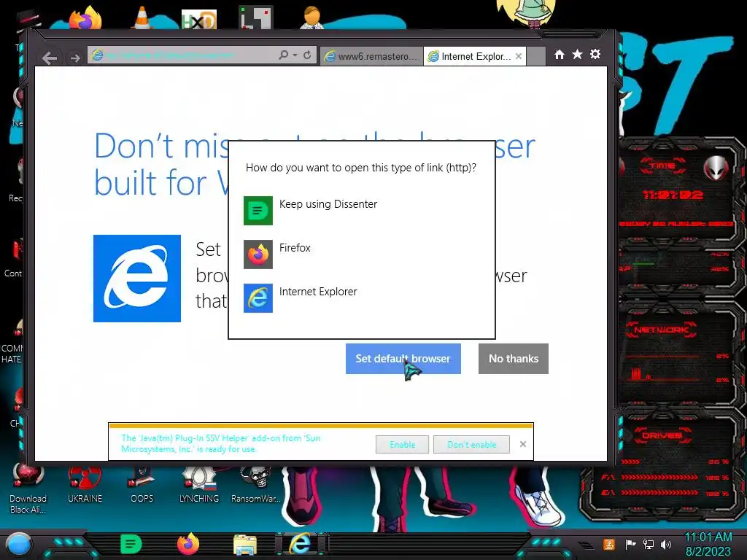Click the Dissenter green icon in dialog
The image size is (747, 560).
tap(258, 211)
